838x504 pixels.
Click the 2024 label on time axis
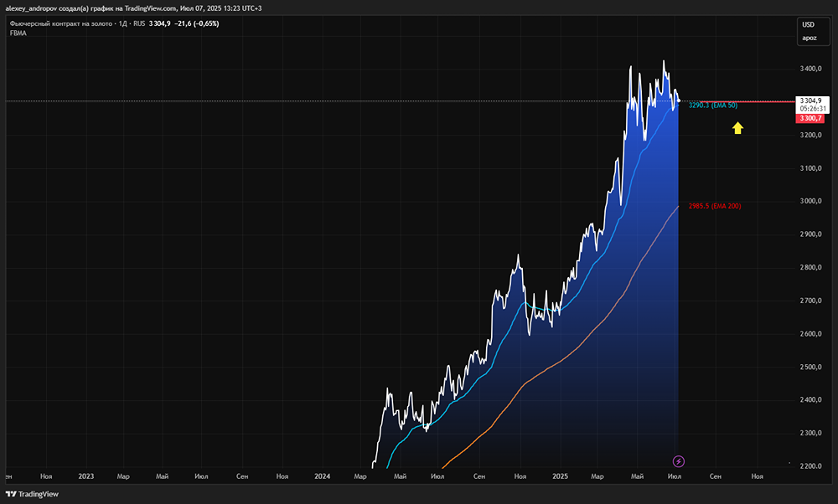(323, 476)
